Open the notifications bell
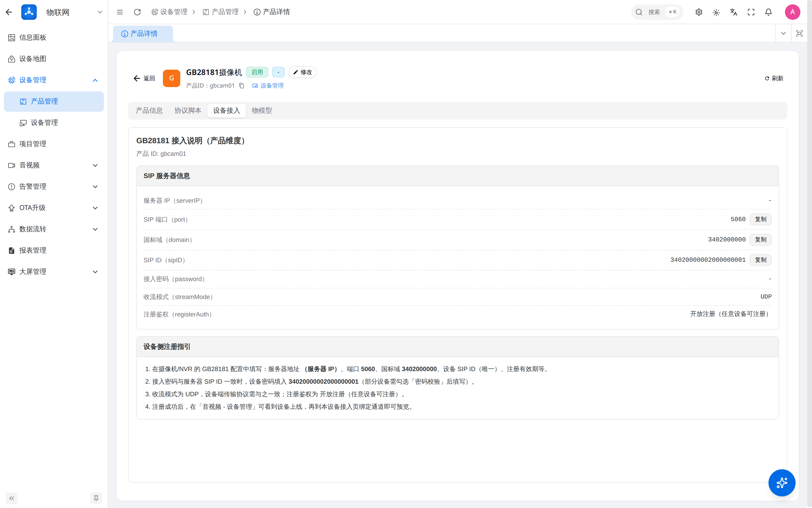Viewport: 812px width, 508px height. pyautogui.click(x=768, y=12)
